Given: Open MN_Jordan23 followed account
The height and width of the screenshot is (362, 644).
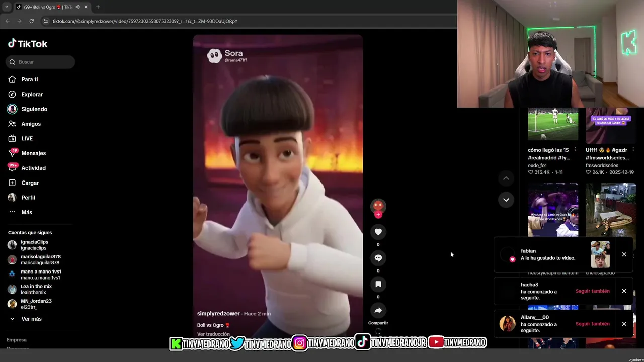Looking at the screenshot, I should coord(36,304).
